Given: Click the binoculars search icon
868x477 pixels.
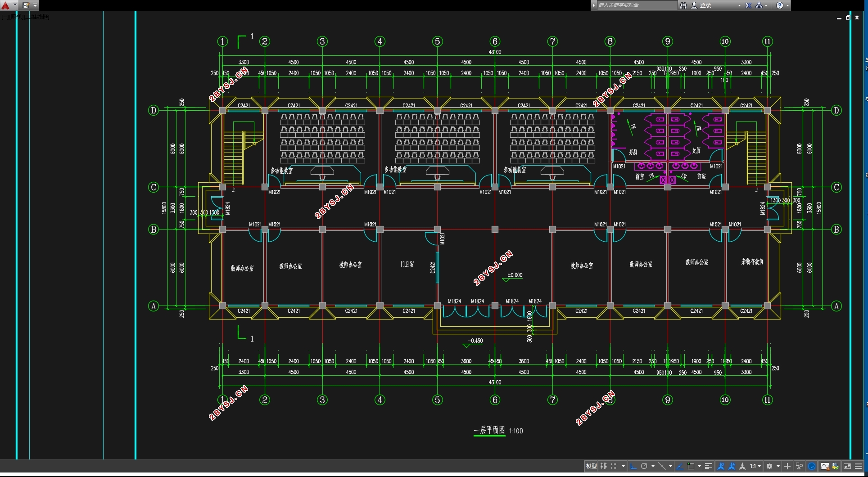Looking at the screenshot, I should 683,5.
